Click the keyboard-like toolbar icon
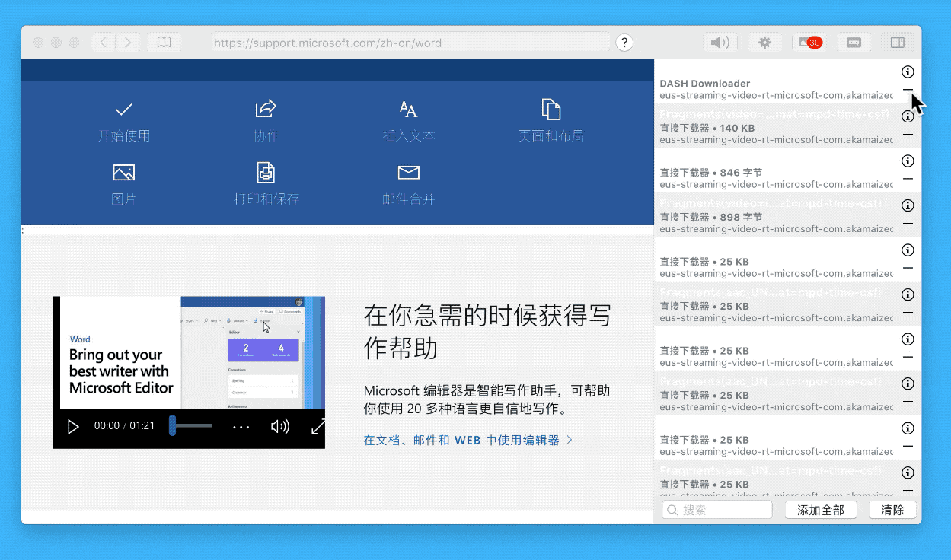 (x=854, y=43)
